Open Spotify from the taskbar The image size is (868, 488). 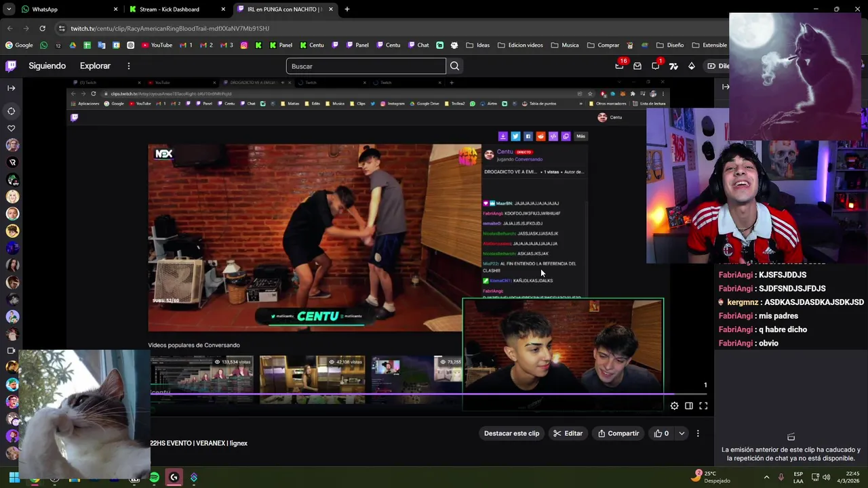pyautogui.click(x=155, y=478)
